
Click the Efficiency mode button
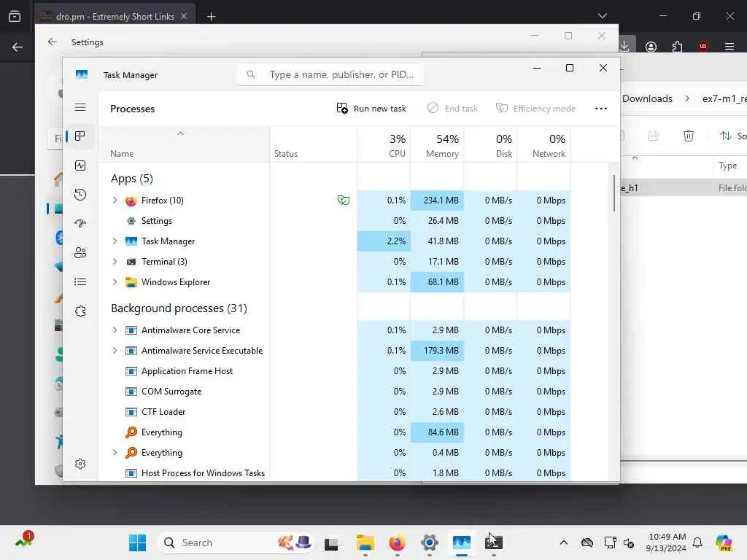click(x=536, y=109)
